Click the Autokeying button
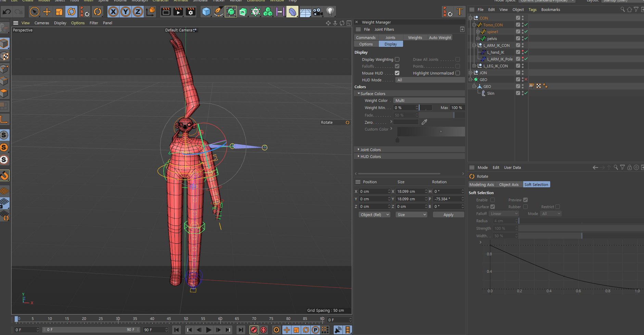The height and width of the screenshot is (335, 644). pos(263,330)
